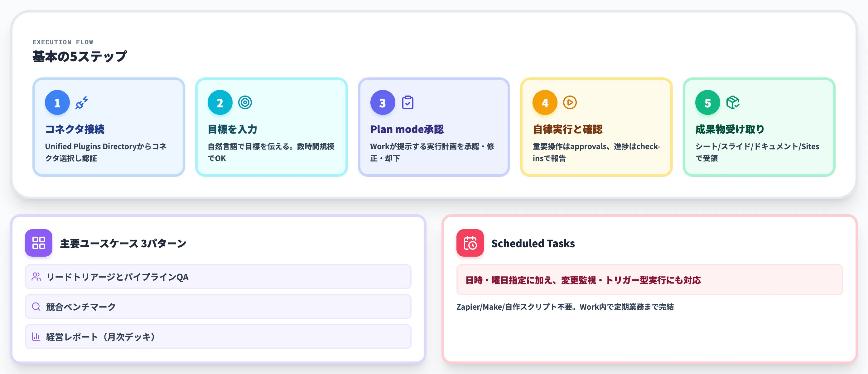Click the Zapier/Make/自作スクリプト不要 description text
Viewport: 868px width, 374px height.
pos(565,307)
